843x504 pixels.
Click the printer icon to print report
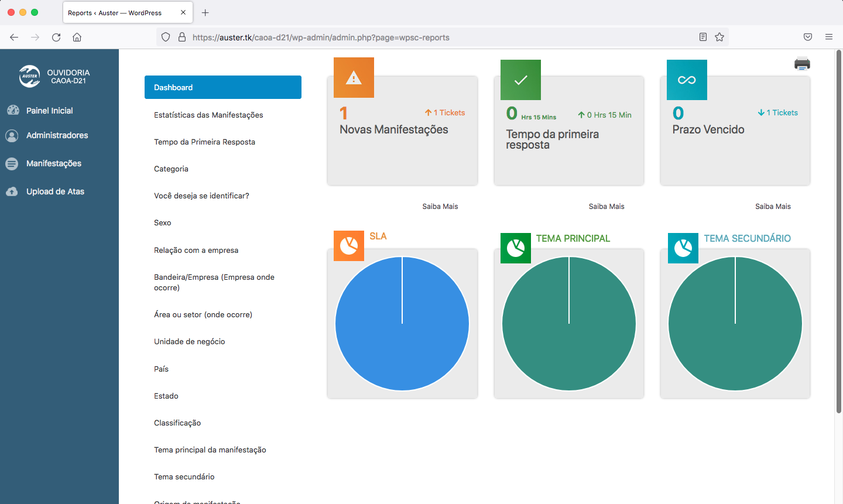[x=802, y=64]
